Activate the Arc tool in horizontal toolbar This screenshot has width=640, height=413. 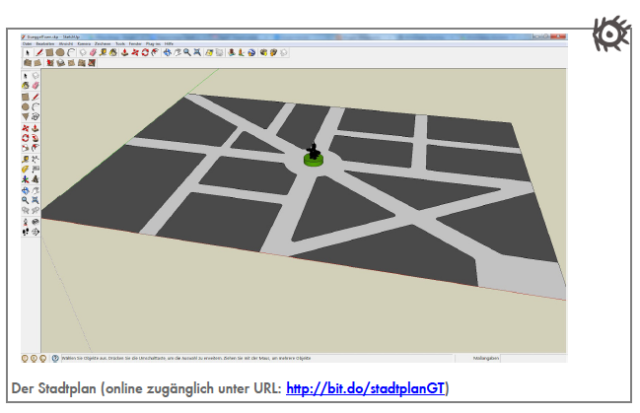click(x=71, y=52)
